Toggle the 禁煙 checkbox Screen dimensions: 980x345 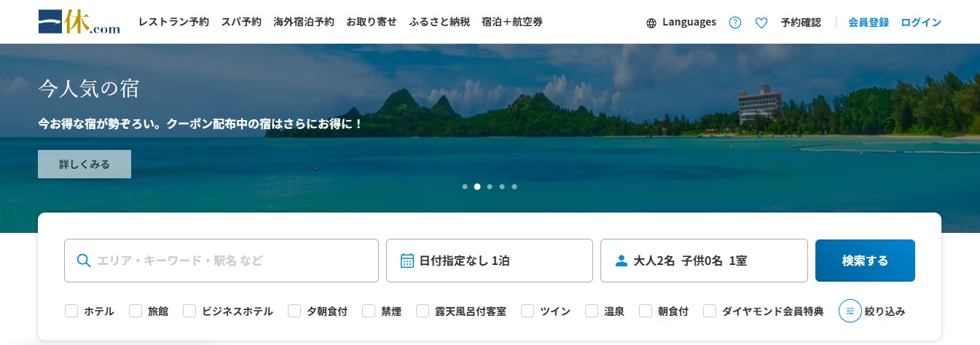pyautogui.click(x=369, y=311)
